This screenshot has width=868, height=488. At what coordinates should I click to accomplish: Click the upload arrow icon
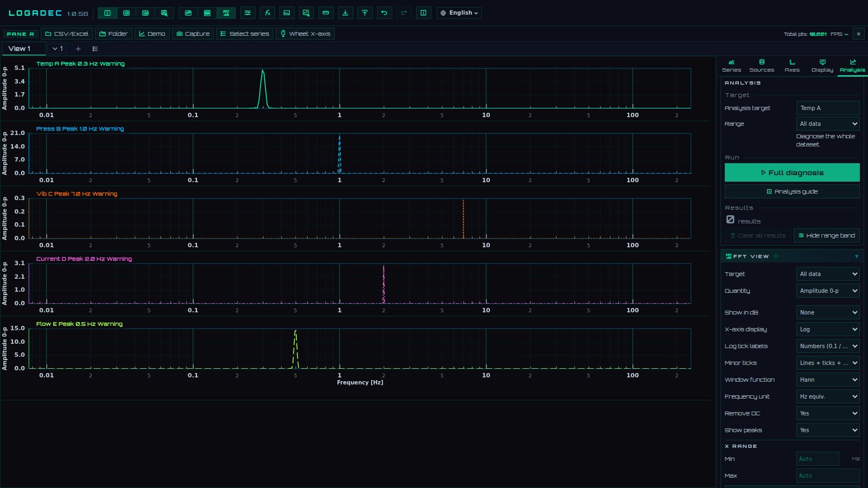[365, 13]
